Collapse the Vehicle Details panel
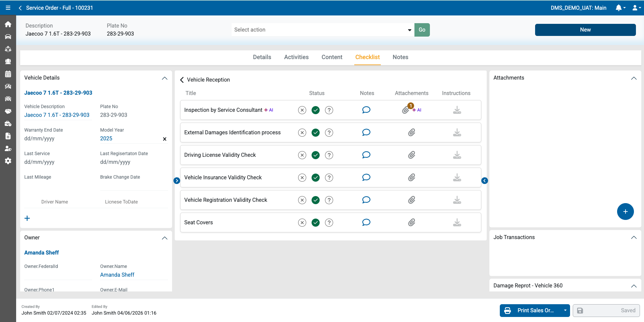 (x=164, y=78)
